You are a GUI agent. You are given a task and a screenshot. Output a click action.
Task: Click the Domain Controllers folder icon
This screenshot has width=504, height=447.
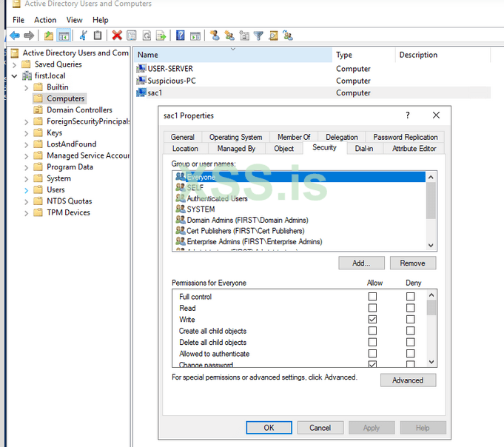(x=38, y=110)
